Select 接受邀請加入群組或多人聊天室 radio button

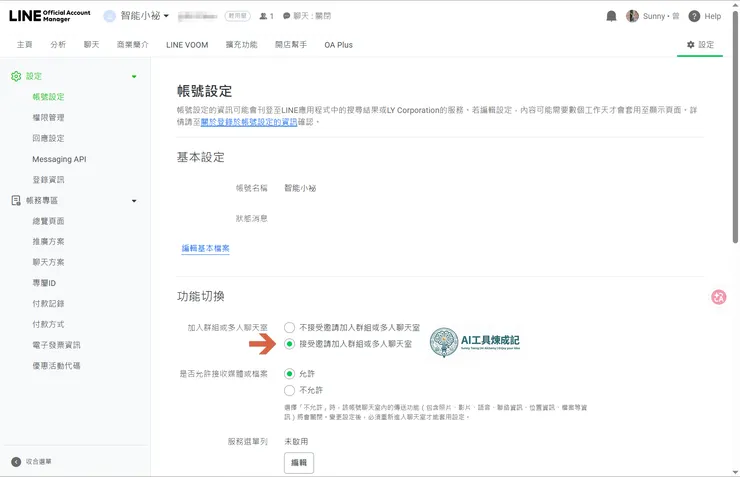pos(289,344)
